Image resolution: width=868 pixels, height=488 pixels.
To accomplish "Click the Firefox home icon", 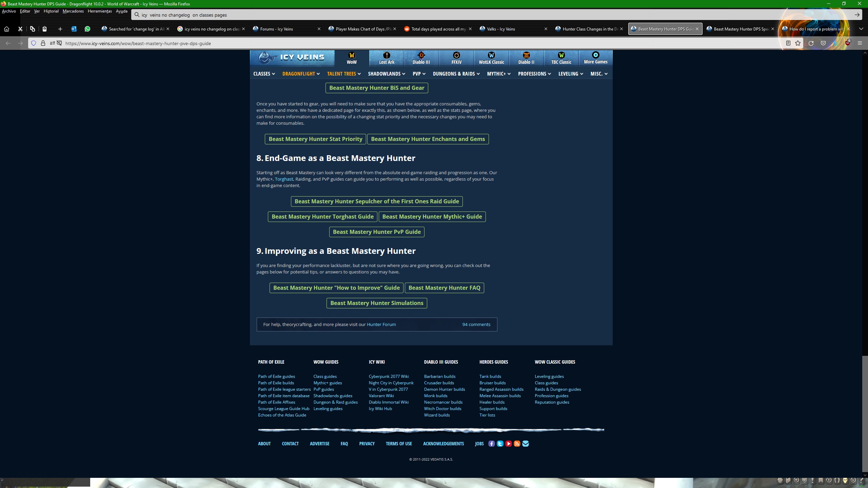I will pos(6,29).
